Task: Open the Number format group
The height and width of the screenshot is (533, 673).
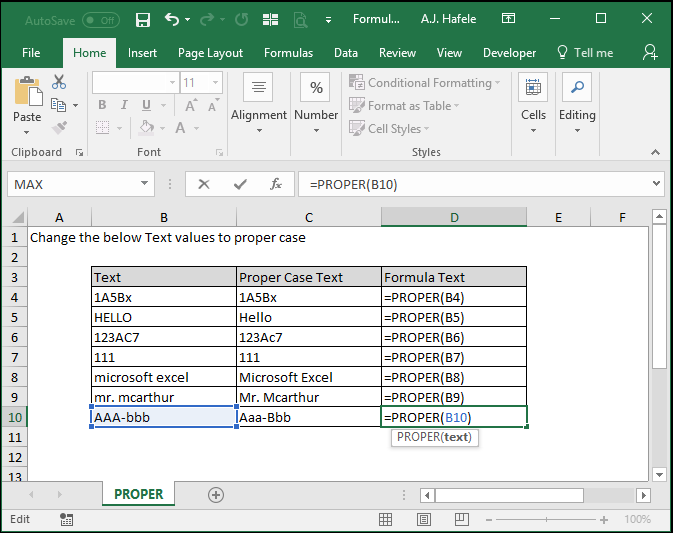Action: pos(316,103)
